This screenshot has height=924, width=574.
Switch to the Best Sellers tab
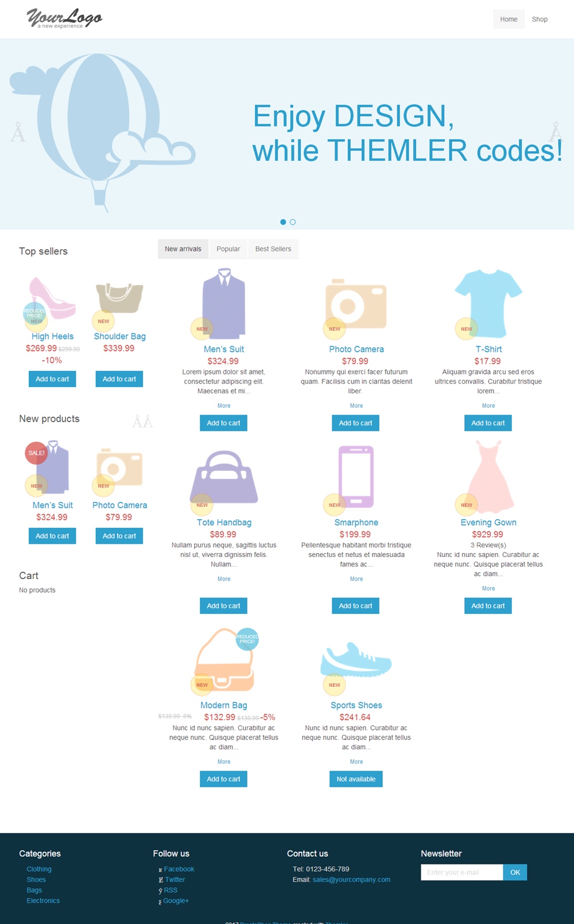tap(273, 249)
